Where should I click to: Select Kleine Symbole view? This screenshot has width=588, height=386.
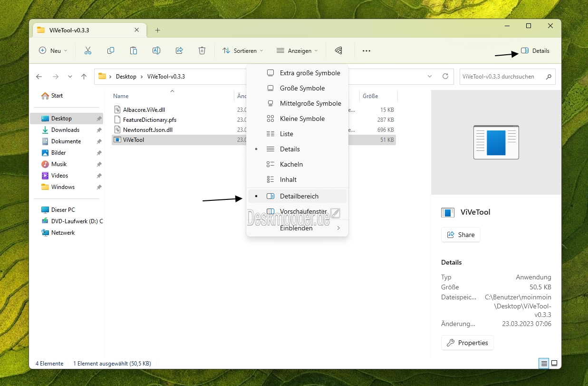(297, 119)
